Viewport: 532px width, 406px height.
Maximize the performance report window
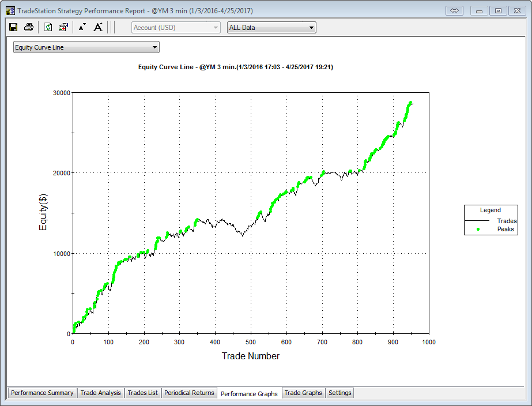pos(499,10)
